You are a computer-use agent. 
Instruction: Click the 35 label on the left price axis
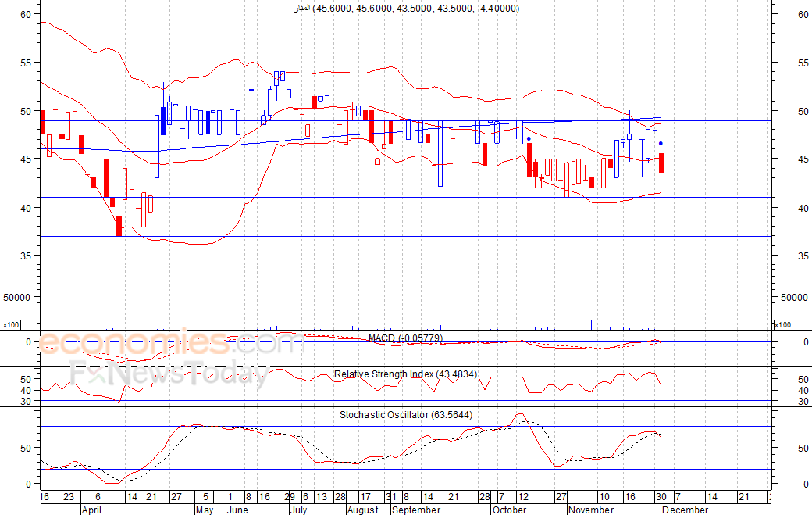(x=26, y=256)
